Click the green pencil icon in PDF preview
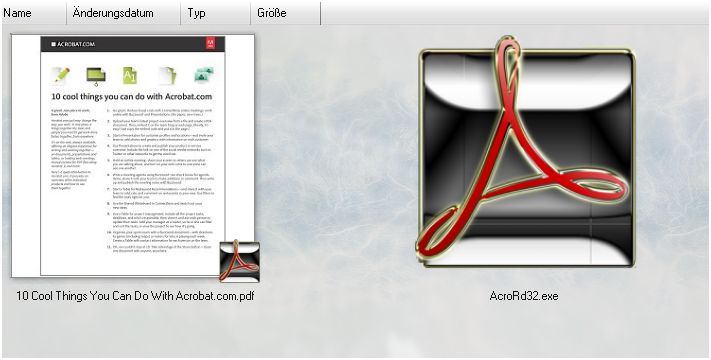Image resolution: width=711 pixels, height=360 pixels. (x=61, y=75)
